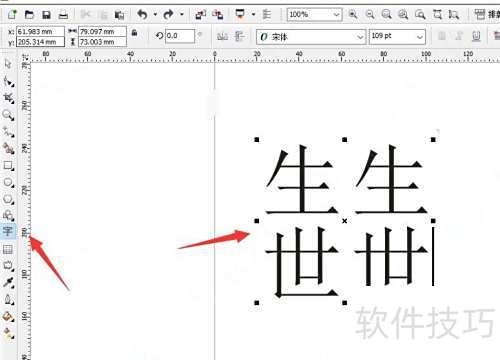Zoom to all objects
Viewport: 500px width, 360px height.
point(403,14)
